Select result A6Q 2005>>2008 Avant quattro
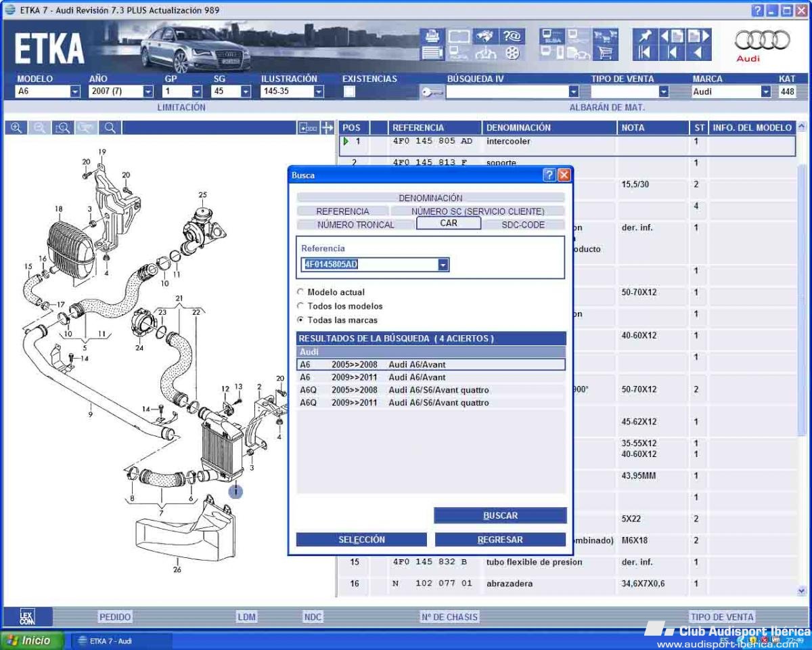The width and height of the screenshot is (812, 650). click(431, 390)
